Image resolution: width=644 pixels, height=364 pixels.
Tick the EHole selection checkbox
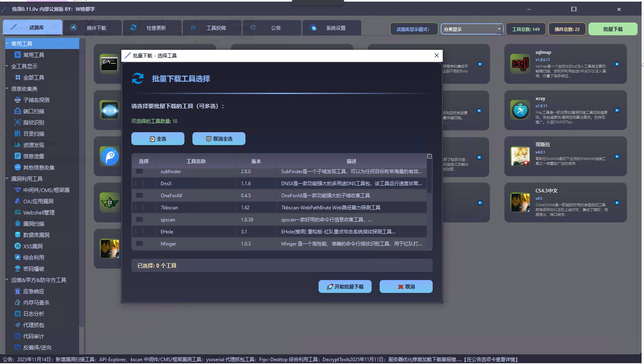[139, 231]
